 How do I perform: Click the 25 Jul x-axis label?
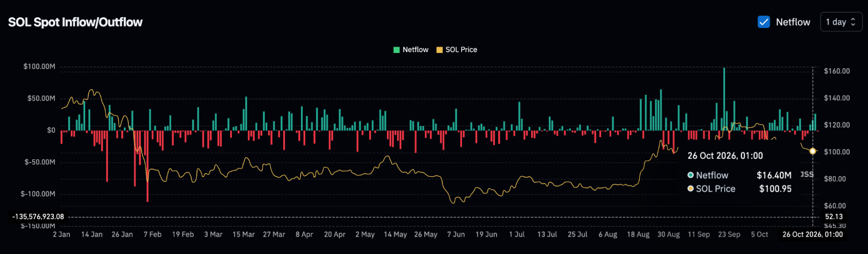pos(578,234)
